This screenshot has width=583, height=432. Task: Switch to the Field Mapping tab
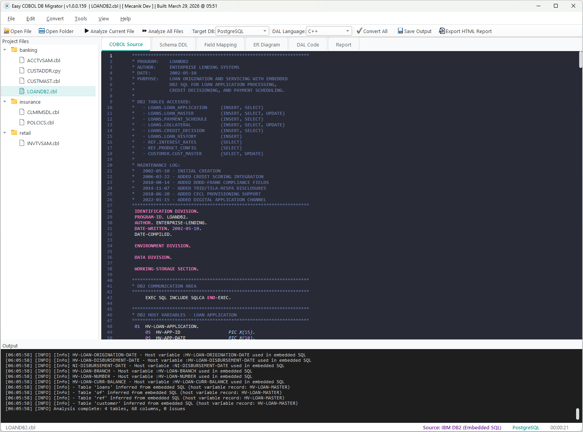click(220, 45)
